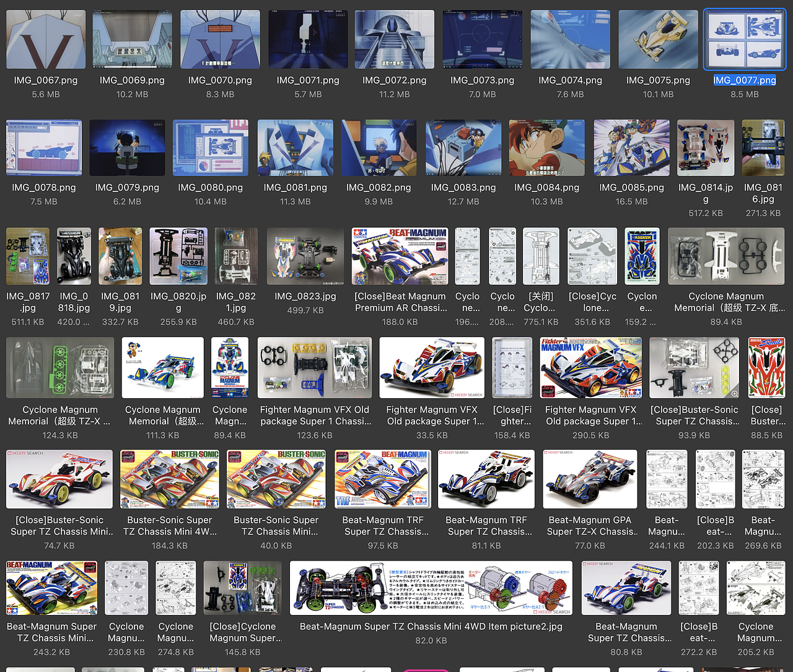
Task: Select the 124.3 KB Cyclone Magnum Memorial thumbnail
Action: pyautogui.click(x=60, y=367)
